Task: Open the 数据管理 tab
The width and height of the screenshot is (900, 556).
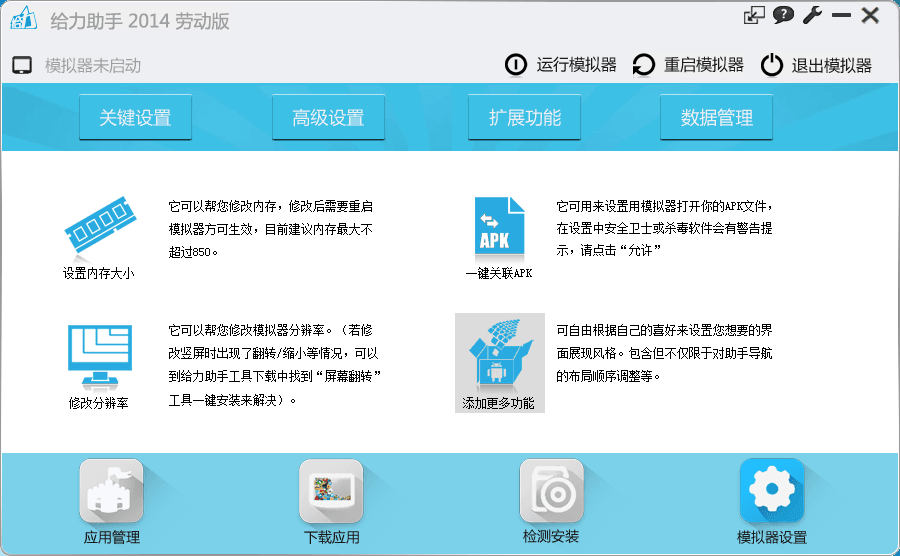Action: (x=716, y=118)
